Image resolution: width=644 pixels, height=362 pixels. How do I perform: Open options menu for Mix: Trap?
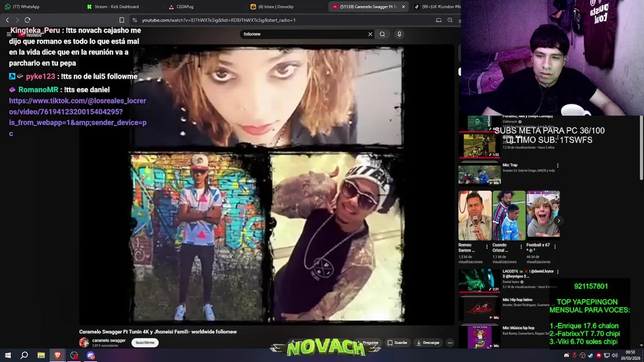(x=557, y=165)
